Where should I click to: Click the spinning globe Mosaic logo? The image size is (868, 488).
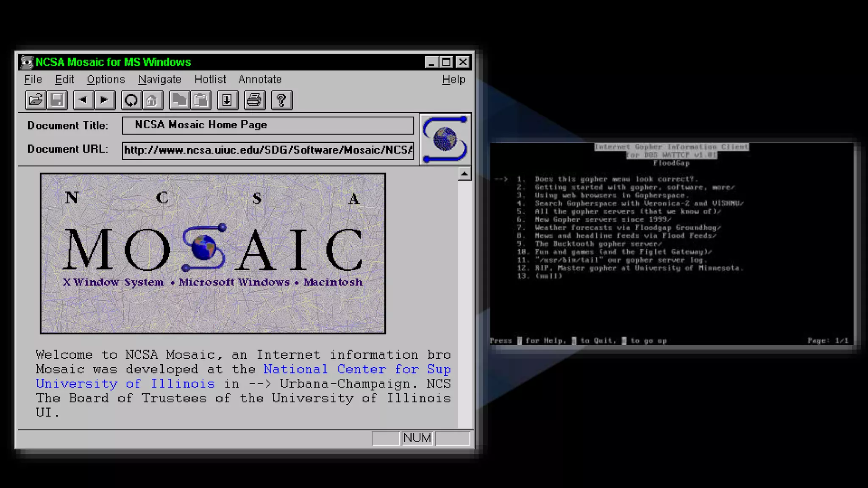445,139
